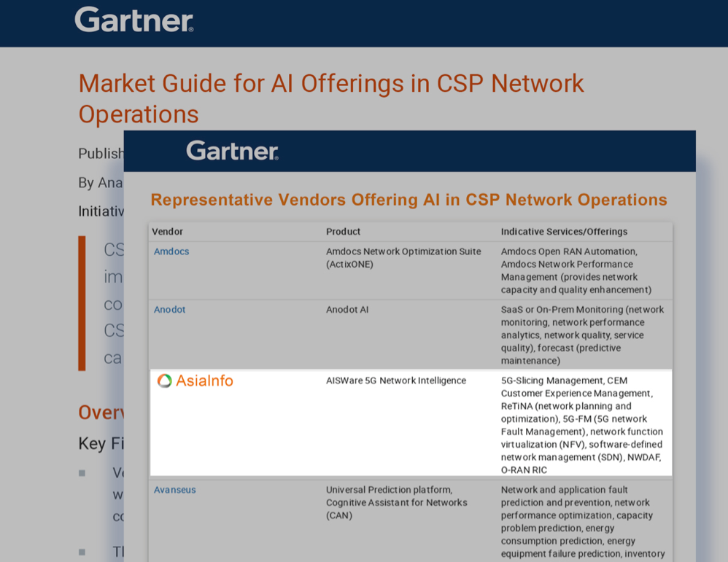The height and width of the screenshot is (562, 728).
Task: Click 'Amdocs Open RAN Automation' services cell
Action: pyautogui.click(x=576, y=270)
